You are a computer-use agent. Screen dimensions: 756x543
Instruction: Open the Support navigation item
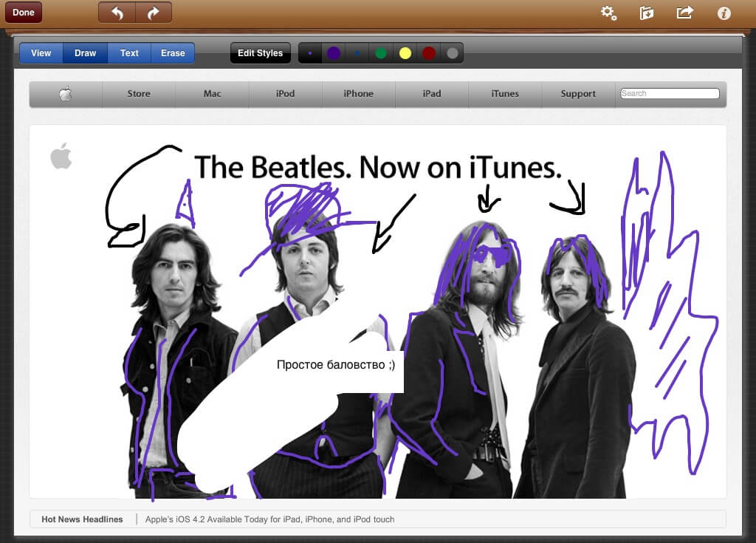[578, 94]
